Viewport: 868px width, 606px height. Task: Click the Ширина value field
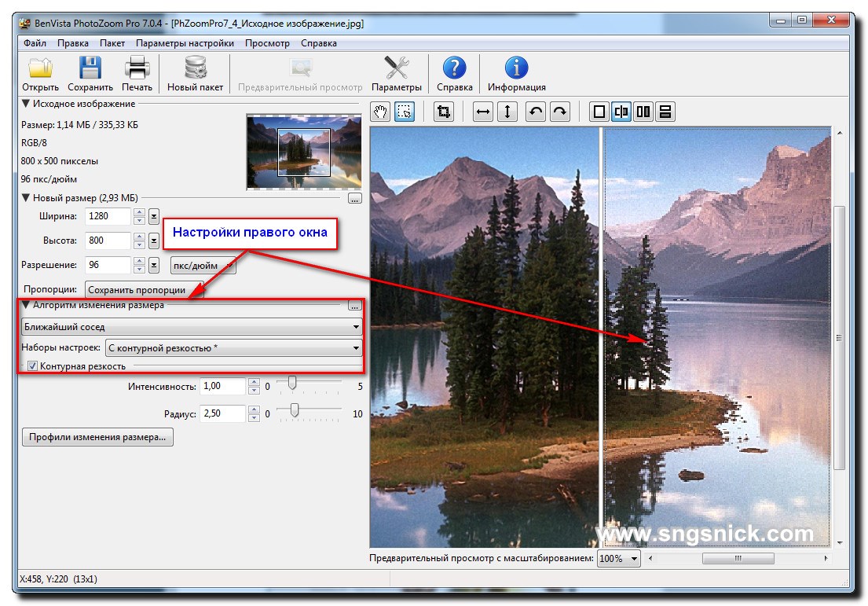click(x=108, y=216)
